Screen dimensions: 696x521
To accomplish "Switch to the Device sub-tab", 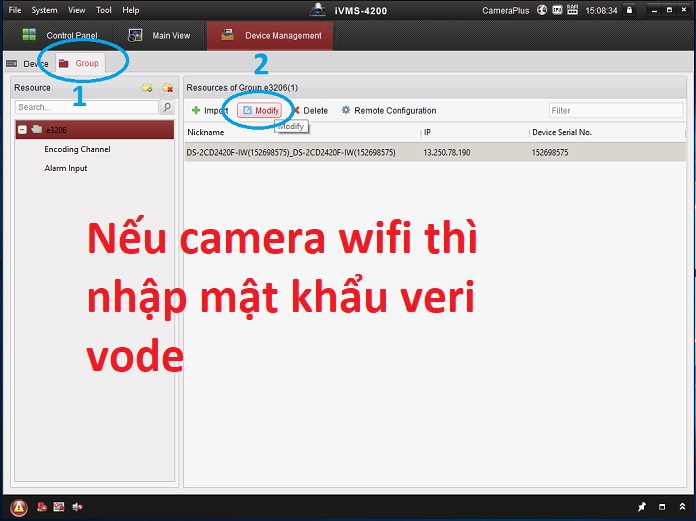I will (28, 63).
